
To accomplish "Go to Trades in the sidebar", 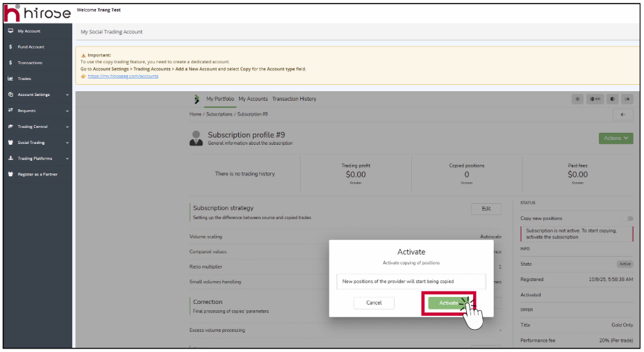I will pyautogui.click(x=24, y=79).
